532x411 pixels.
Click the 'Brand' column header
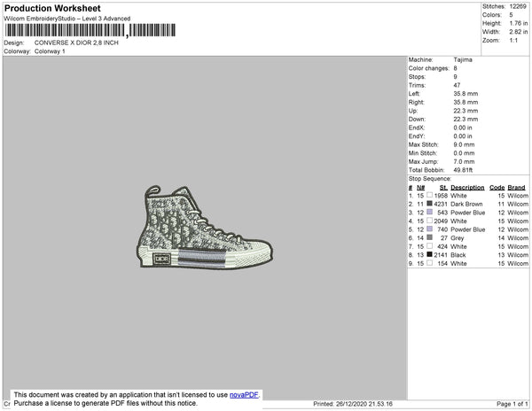[x=516, y=188]
